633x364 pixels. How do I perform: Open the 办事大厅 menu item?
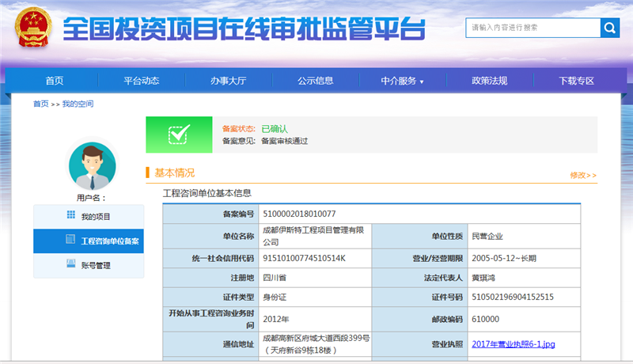pos(229,81)
